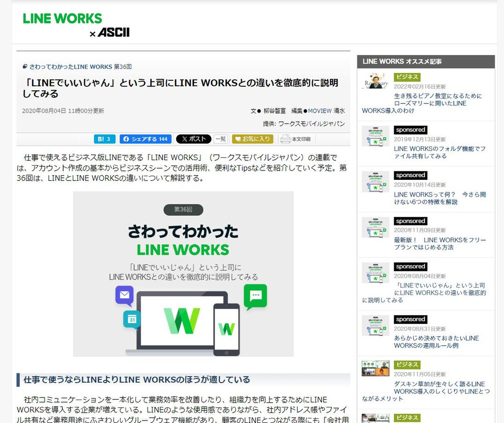Click the ASCII logo in the header
Viewport: 504px width, 423px height.
pos(113,33)
